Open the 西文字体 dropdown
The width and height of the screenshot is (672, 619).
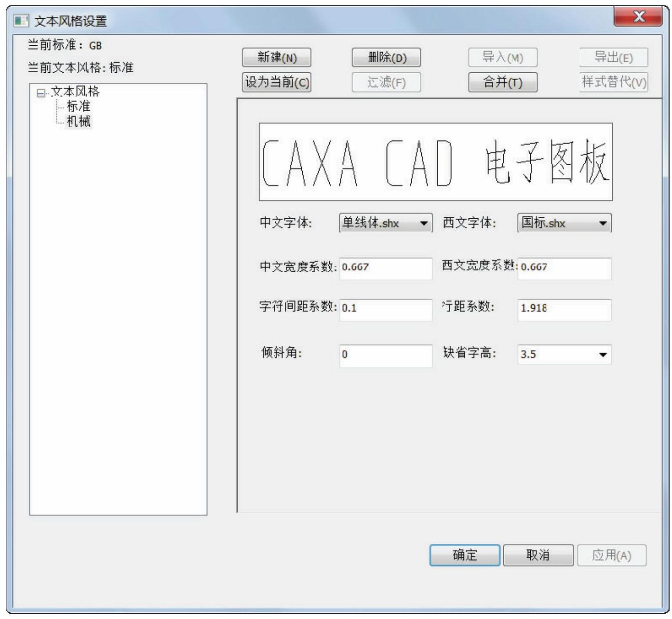click(x=564, y=223)
